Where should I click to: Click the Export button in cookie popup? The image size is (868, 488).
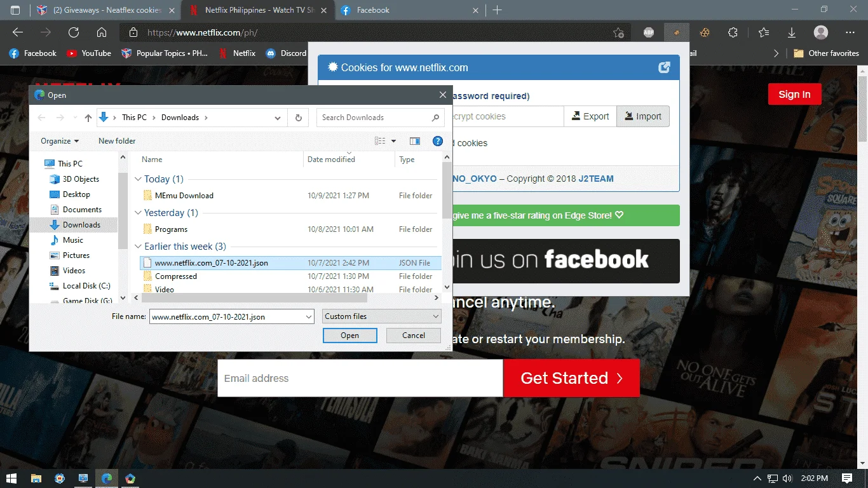tap(590, 116)
